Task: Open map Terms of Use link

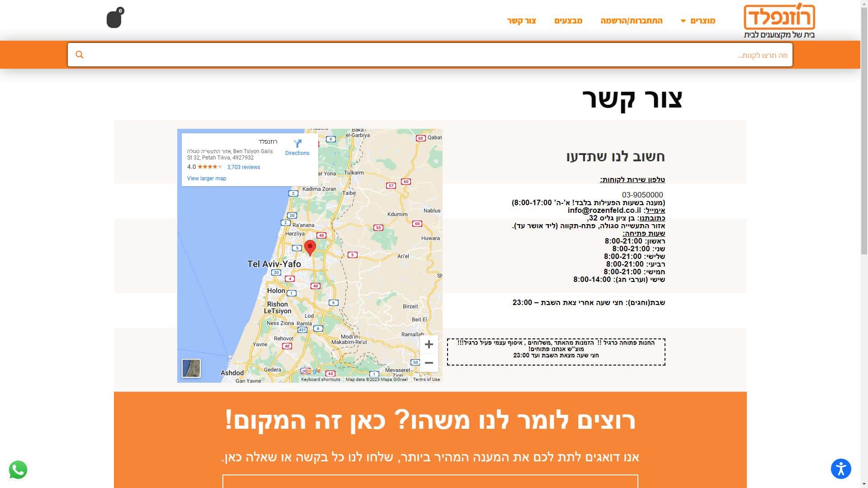Action: click(x=426, y=380)
